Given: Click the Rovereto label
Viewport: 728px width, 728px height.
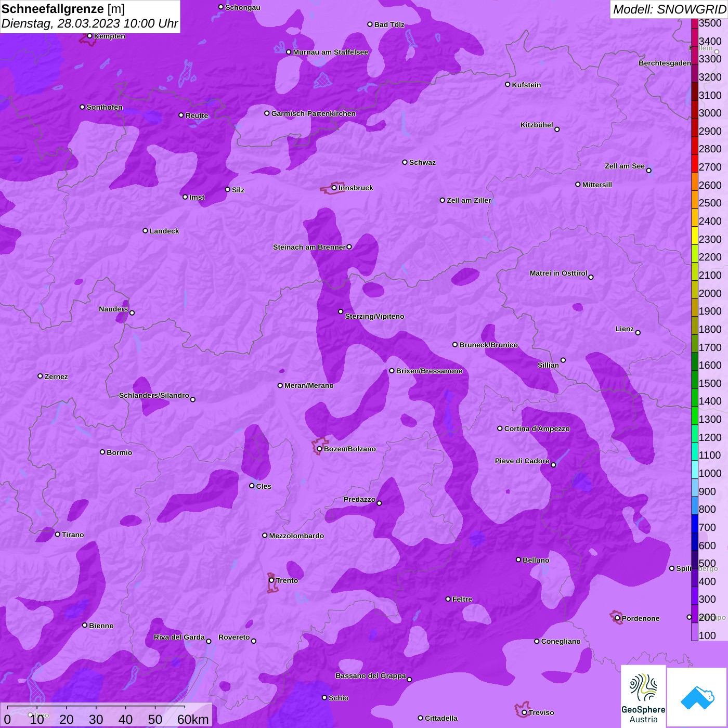Looking at the screenshot, I should 234,637.
